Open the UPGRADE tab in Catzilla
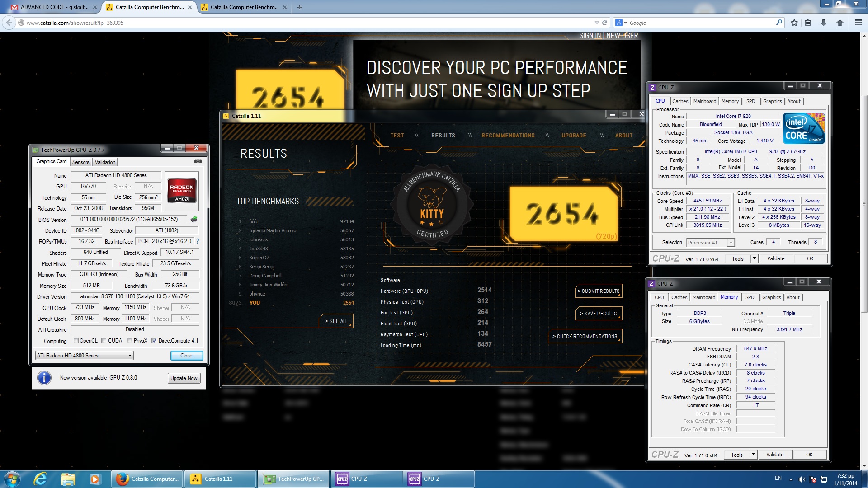 pos(574,136)
